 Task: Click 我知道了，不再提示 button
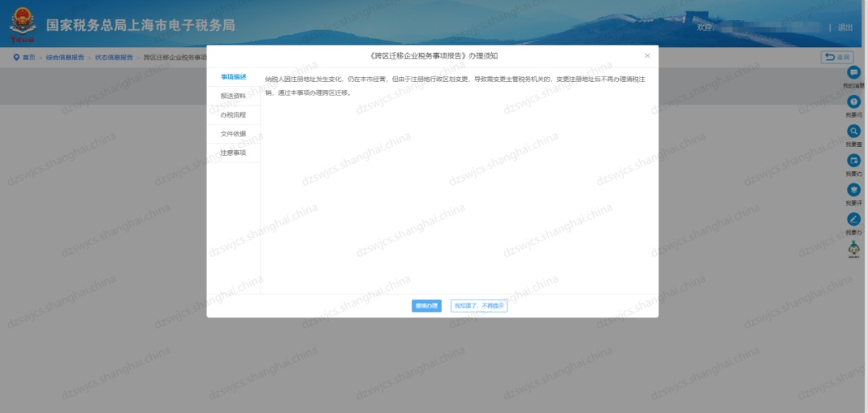coord(479,305)
